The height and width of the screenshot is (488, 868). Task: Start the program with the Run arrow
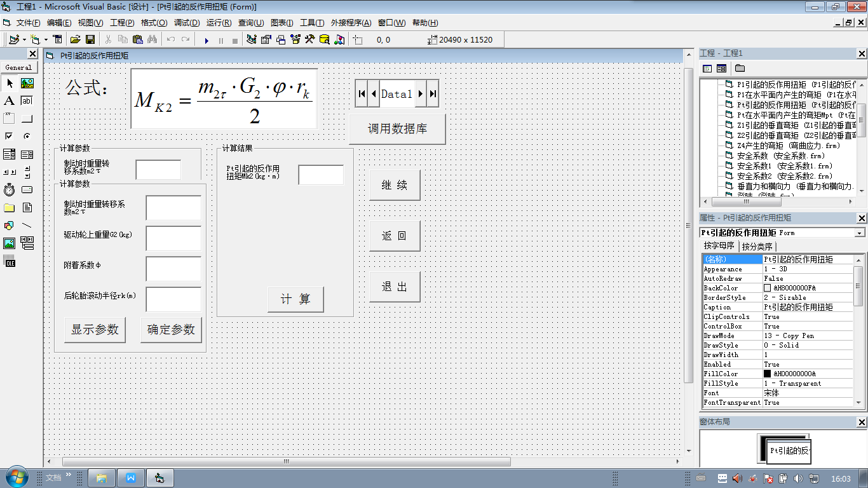[206, 40]
